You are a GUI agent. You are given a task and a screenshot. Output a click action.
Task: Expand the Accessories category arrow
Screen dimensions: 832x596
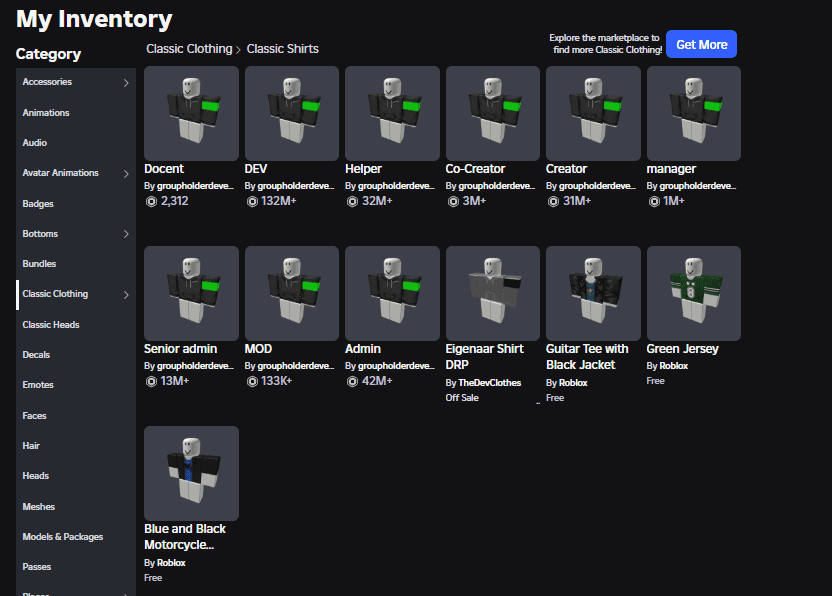[126, 82]
